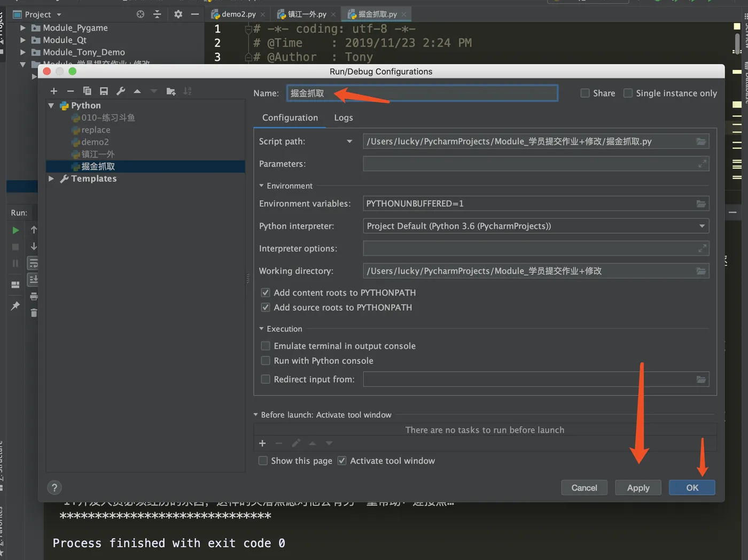748x560 pixels.
Task: Switch to demo2.py editor tab
Action: (x=238, y=14)
